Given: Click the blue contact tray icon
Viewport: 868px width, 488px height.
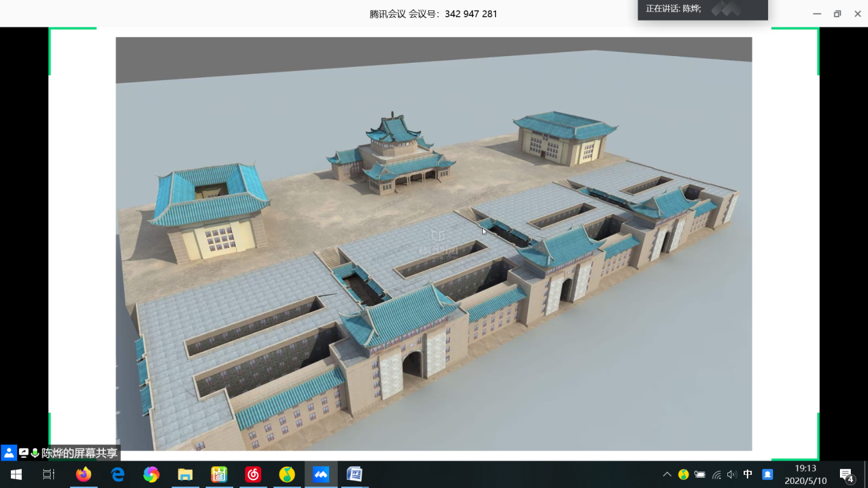Looking at the screenshot, I should pyautogui.click(x=767, y=474).
